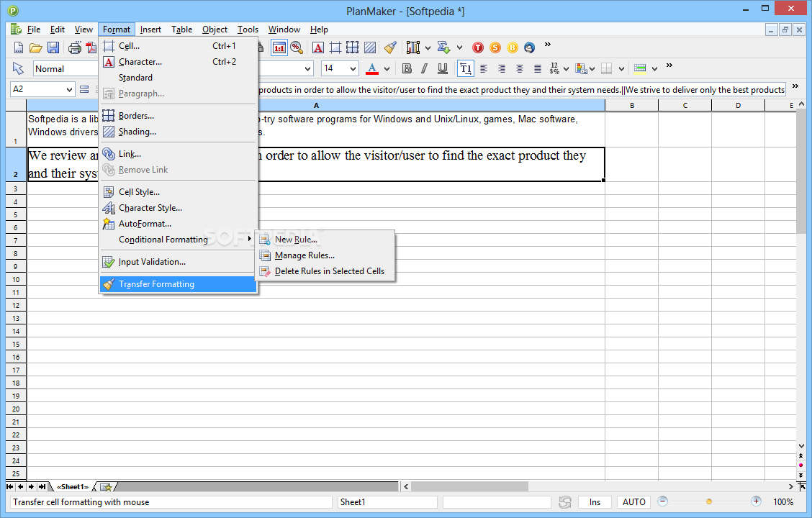
Task: Align text left
Action: [484, 68]
